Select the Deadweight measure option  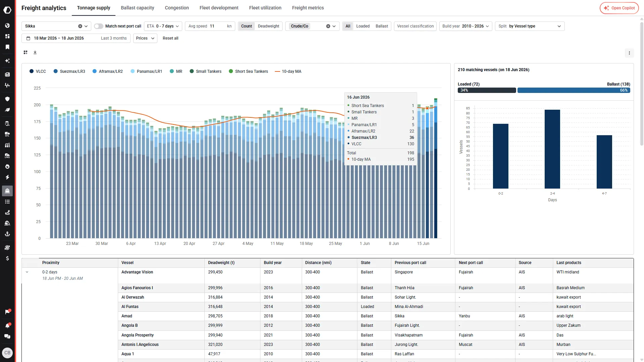pyautogui.click(x=268, y=26)
